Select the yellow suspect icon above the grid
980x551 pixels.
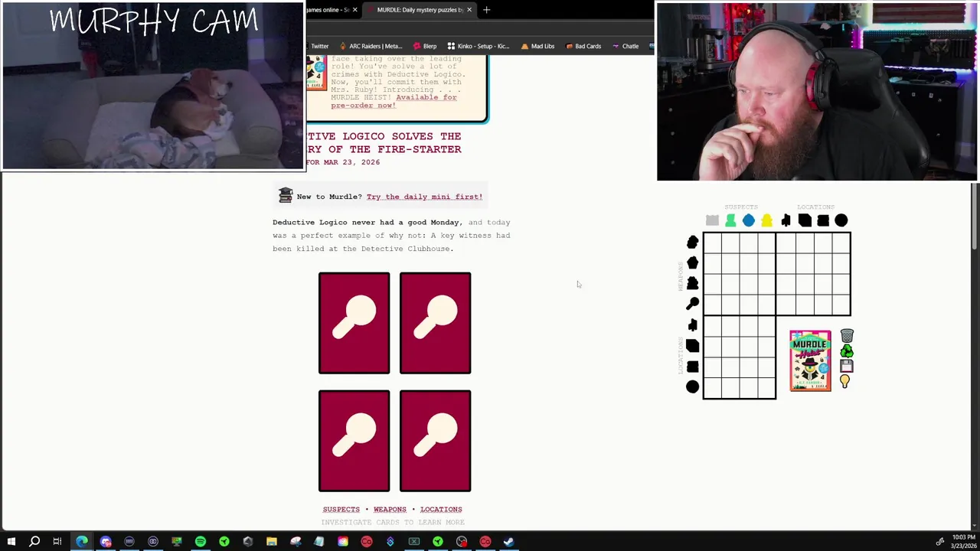766,220
